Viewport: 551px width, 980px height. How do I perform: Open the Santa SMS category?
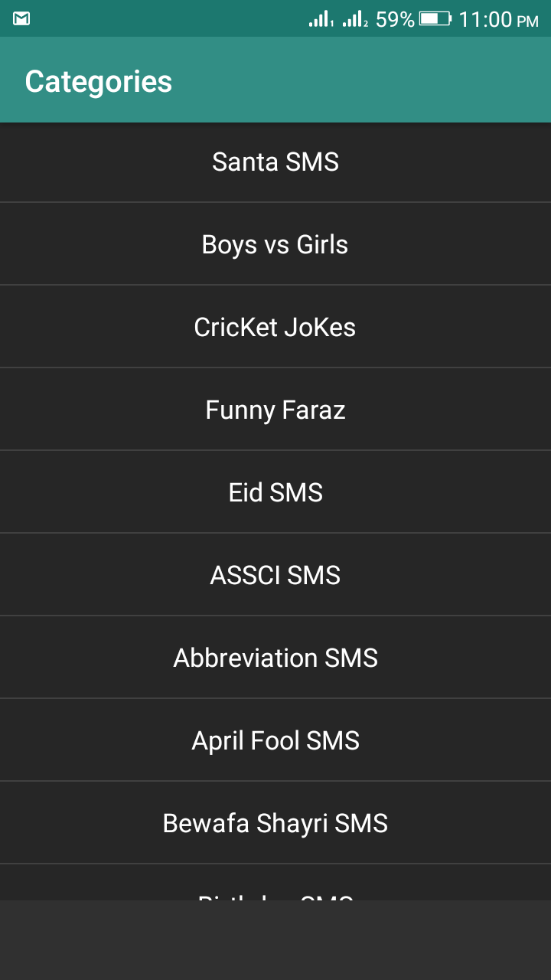click(x=275, y=162)
